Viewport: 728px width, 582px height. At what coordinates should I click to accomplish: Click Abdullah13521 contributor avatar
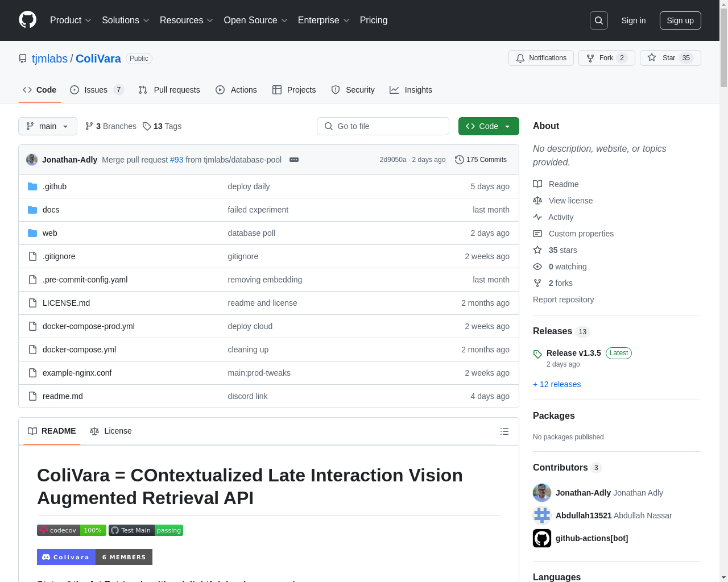coord(542,516)
